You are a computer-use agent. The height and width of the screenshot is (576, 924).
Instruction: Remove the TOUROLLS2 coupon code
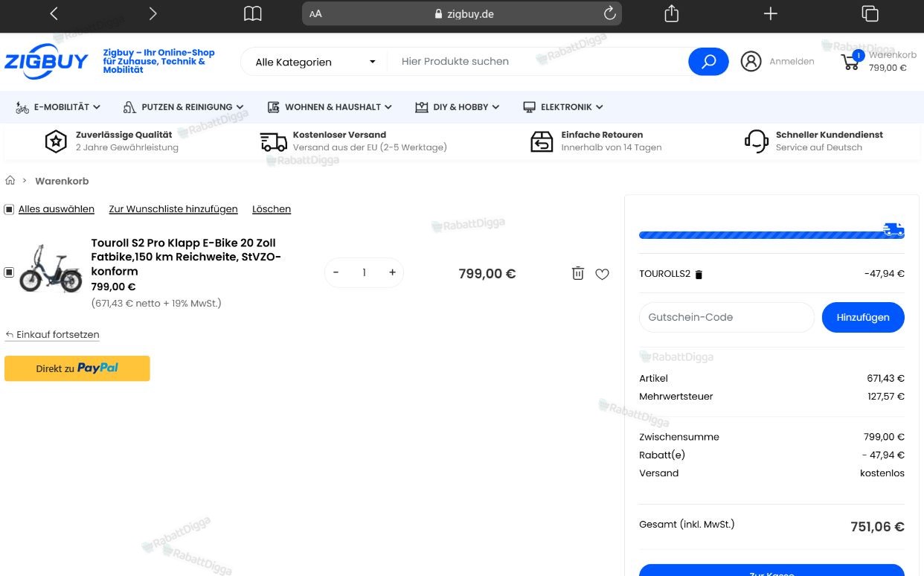click(699, 275)
